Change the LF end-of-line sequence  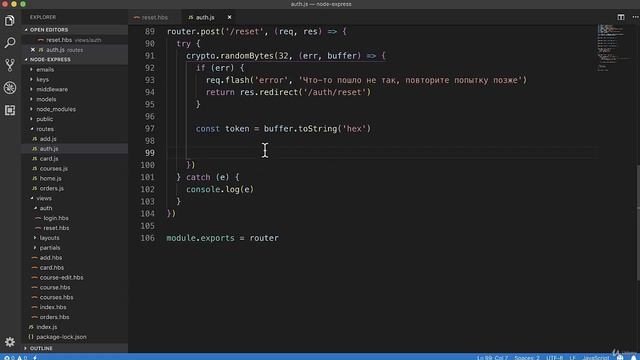(x=572, y=358)
